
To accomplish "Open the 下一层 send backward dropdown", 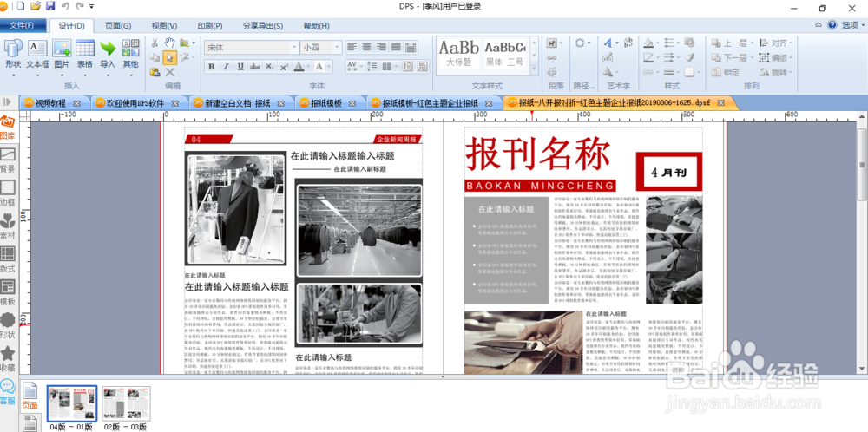I will 753,57.
